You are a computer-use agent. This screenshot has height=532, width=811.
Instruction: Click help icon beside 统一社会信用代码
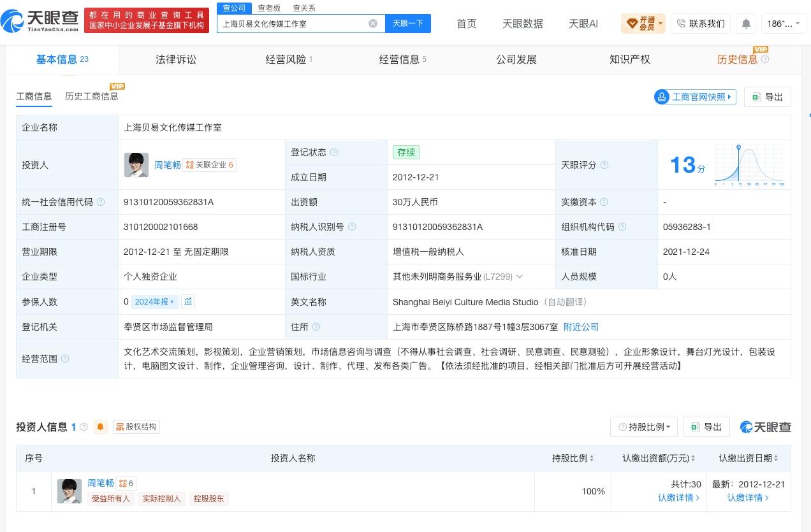100,202
